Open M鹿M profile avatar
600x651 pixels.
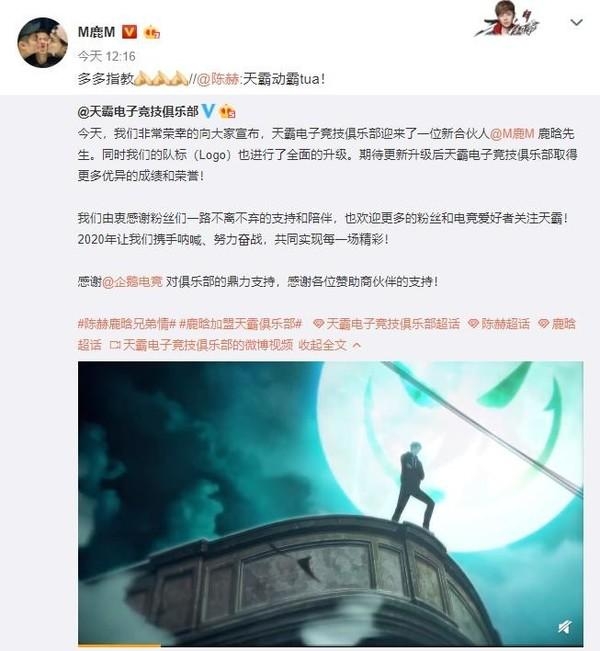[42, 43]
